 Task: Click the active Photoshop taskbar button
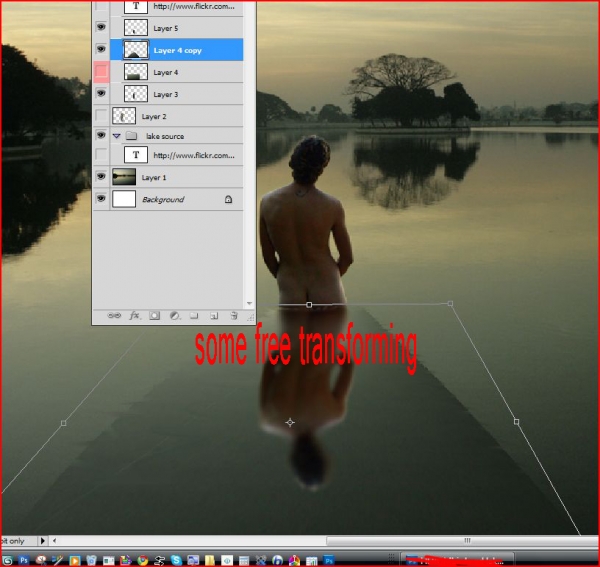(x=457, y=560)
